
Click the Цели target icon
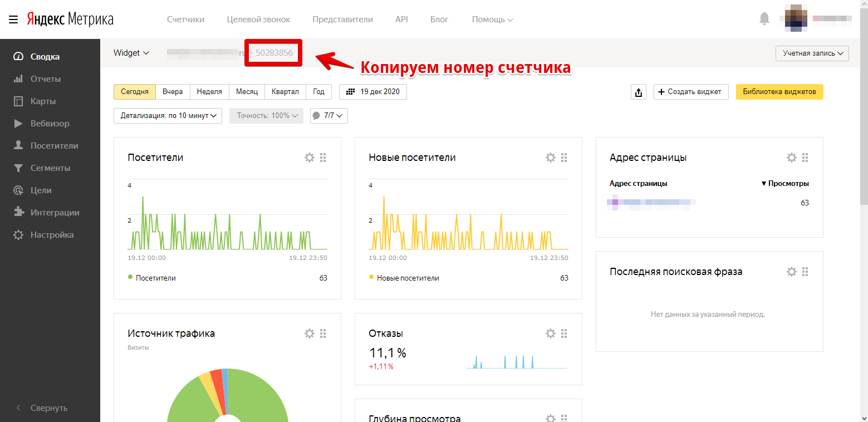(19, 190)
